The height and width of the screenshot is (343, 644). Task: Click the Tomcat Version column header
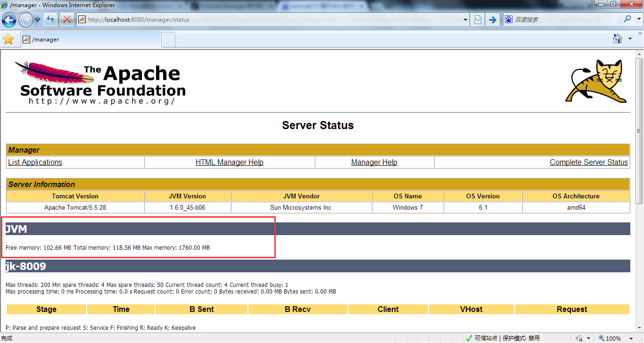(x=75, y=196)
